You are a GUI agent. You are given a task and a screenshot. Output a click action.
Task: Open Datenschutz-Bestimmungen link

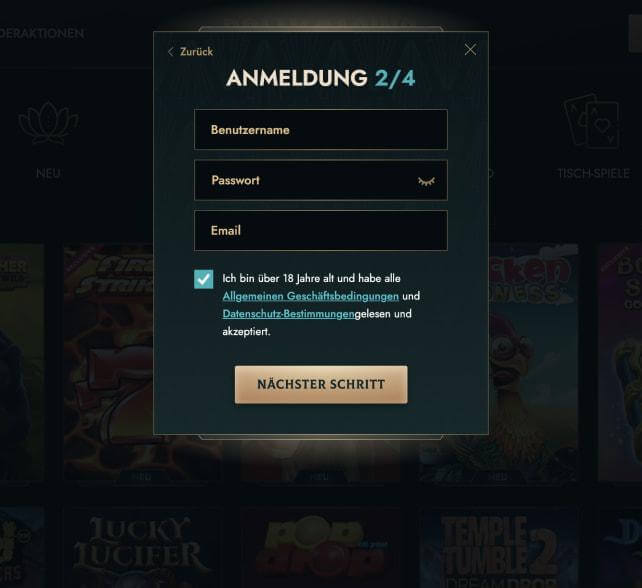288,314
